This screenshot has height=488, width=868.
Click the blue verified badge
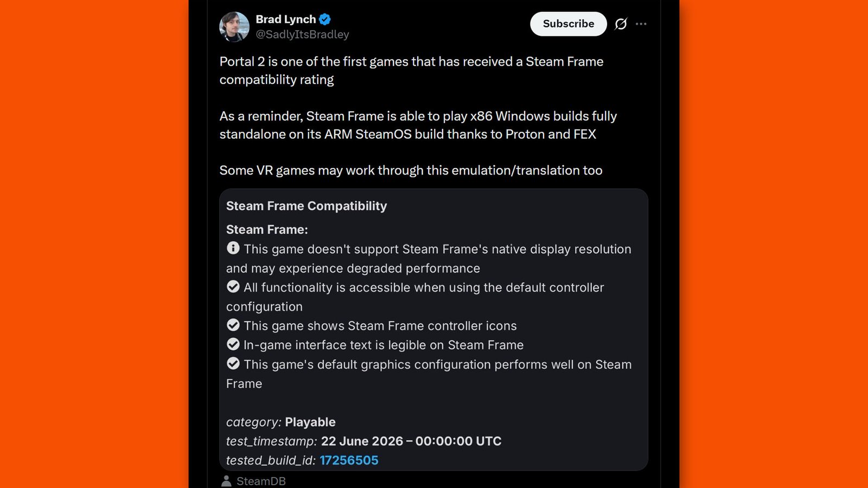[x=325, y=19]
